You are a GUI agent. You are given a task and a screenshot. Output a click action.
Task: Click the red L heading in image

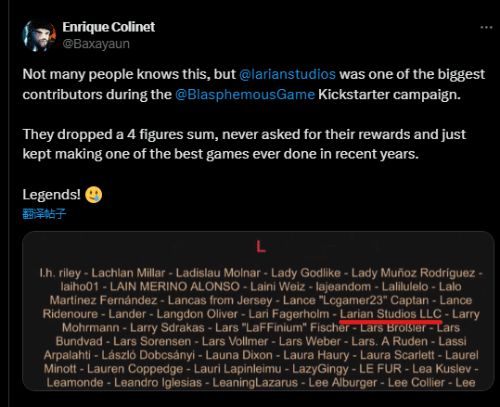click(261, 247)
